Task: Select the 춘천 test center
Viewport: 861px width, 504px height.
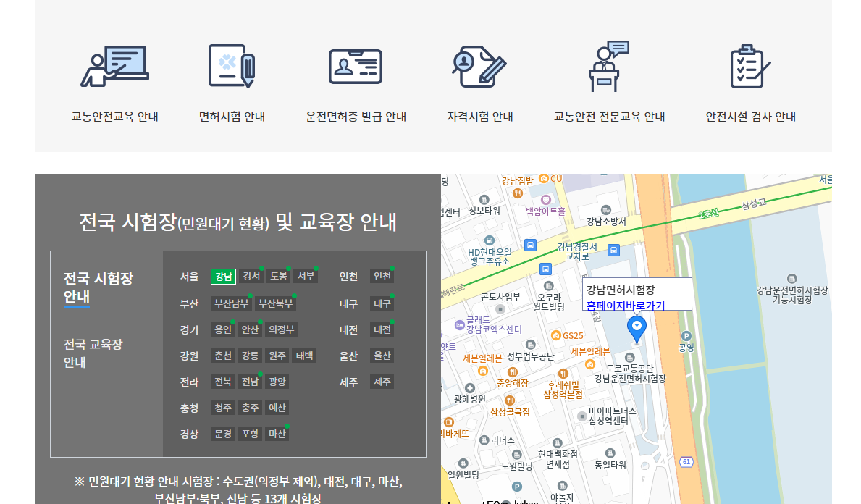Action: pyautogui.click(x=223, y=356)
